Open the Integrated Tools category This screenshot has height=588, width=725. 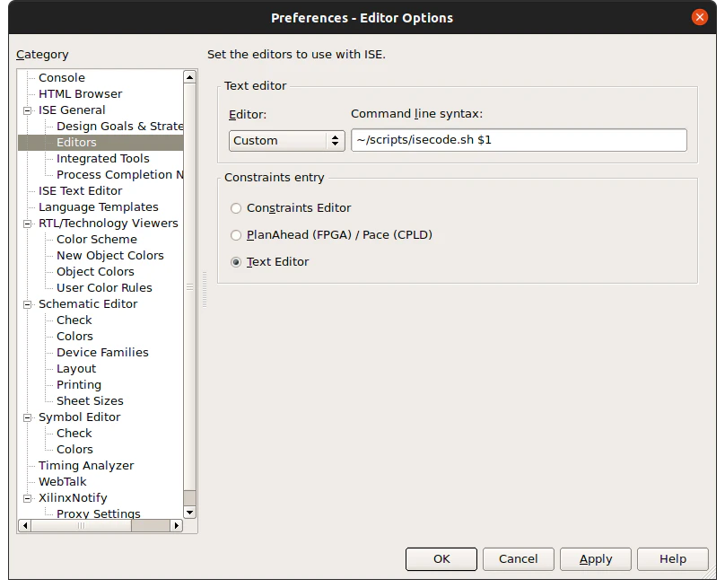(103, 159)
